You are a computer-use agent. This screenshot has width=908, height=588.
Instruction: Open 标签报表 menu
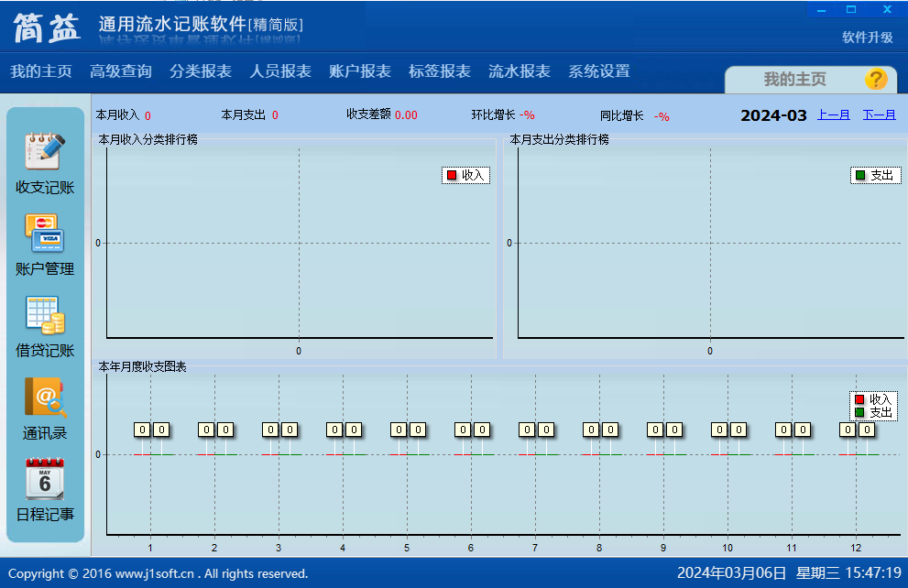click(440, 71)
